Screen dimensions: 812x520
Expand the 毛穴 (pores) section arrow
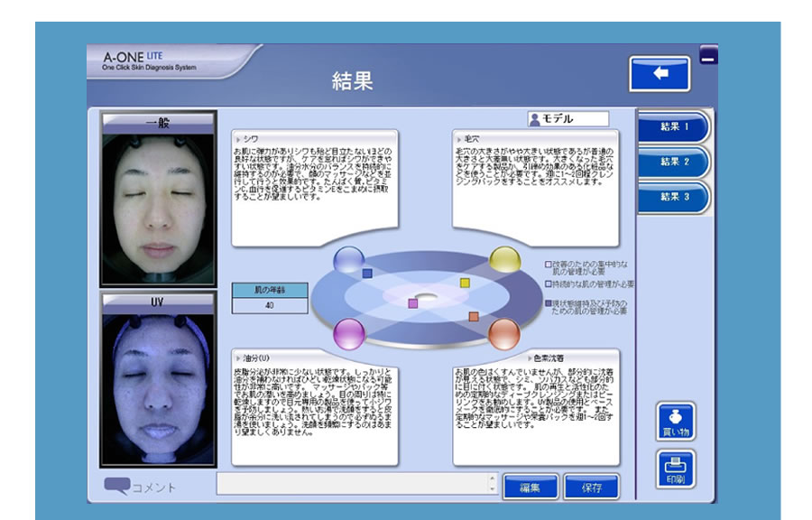459,138
